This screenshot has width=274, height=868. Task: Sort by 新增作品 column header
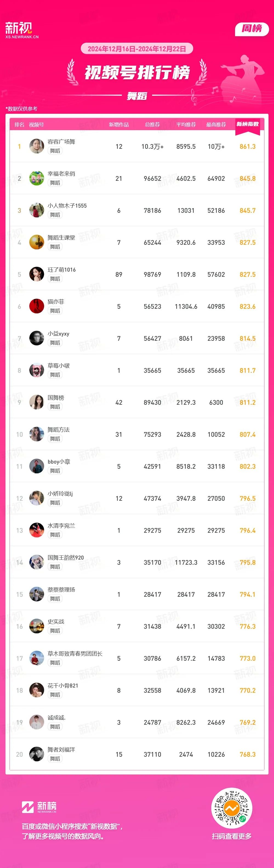pyautogui.click(x=119, y=125)
